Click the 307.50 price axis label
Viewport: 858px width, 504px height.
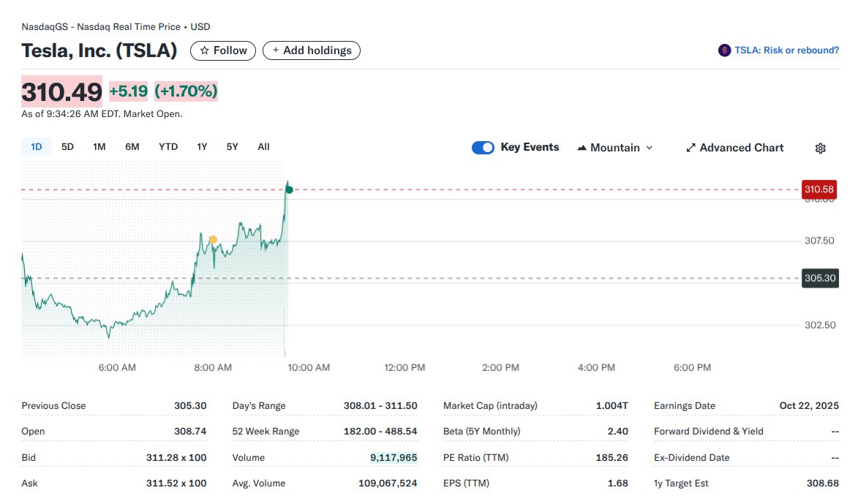click(819, 241)
